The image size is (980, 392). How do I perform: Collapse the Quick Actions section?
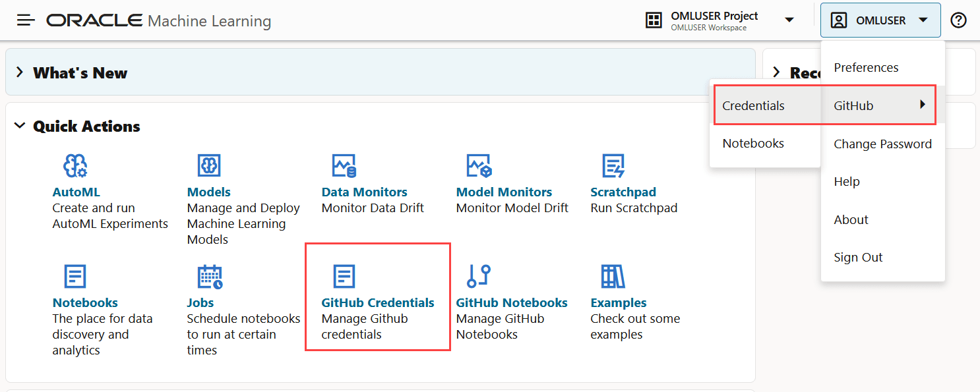pos(20,126)
